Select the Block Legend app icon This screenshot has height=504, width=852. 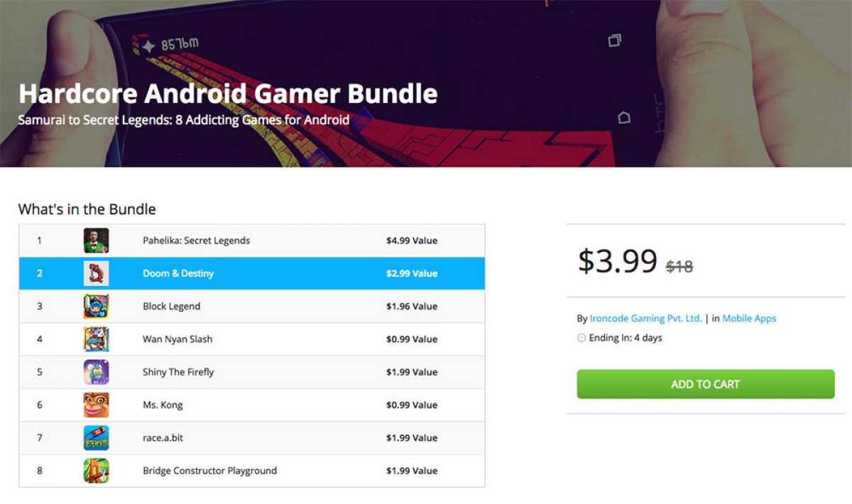tap(96, 306)
